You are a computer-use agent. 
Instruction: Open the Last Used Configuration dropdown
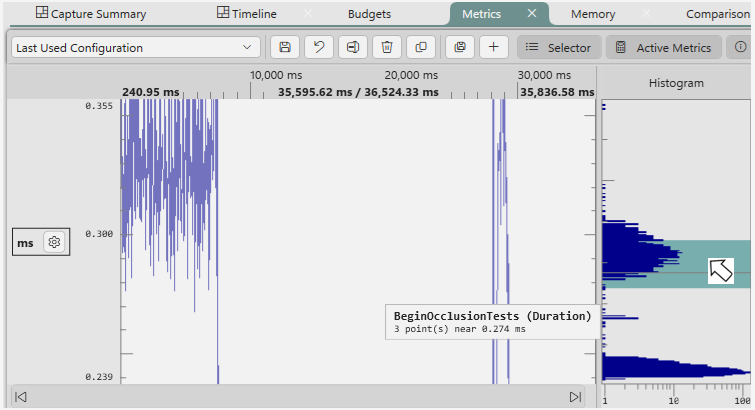[136, 48]
